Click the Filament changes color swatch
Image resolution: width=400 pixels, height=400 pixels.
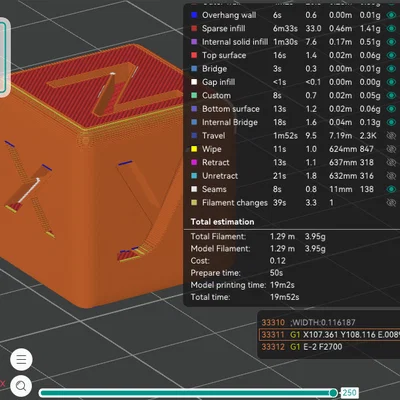(x=194, y=202)
